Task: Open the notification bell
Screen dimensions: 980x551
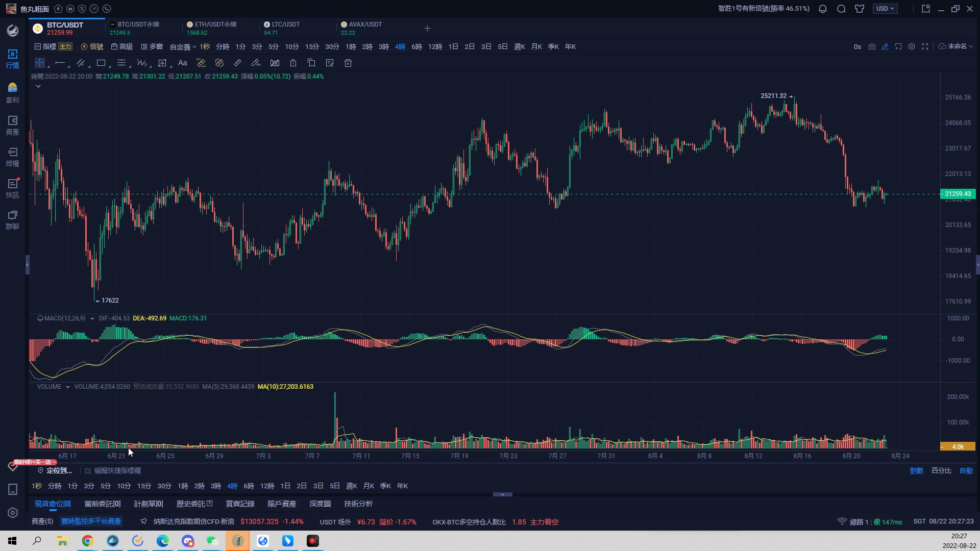Action: point(823,9)
